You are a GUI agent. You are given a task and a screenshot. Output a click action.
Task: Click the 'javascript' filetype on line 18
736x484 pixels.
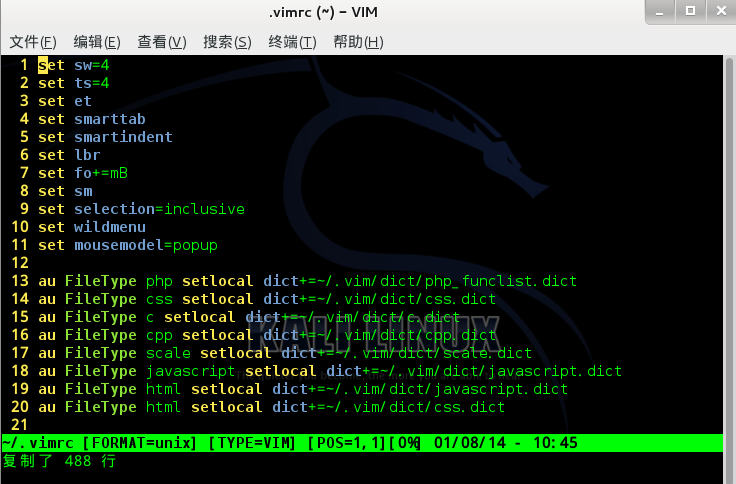click(191, 371)
